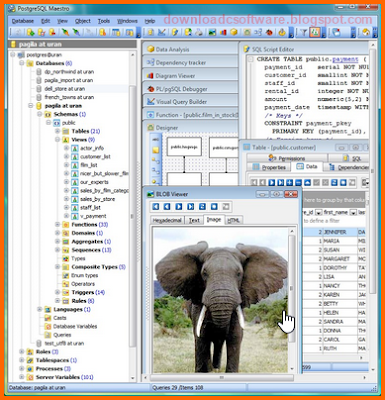Open the Diagram Viewer window
This screenshot has height=400, width=385.
(191, 76)
